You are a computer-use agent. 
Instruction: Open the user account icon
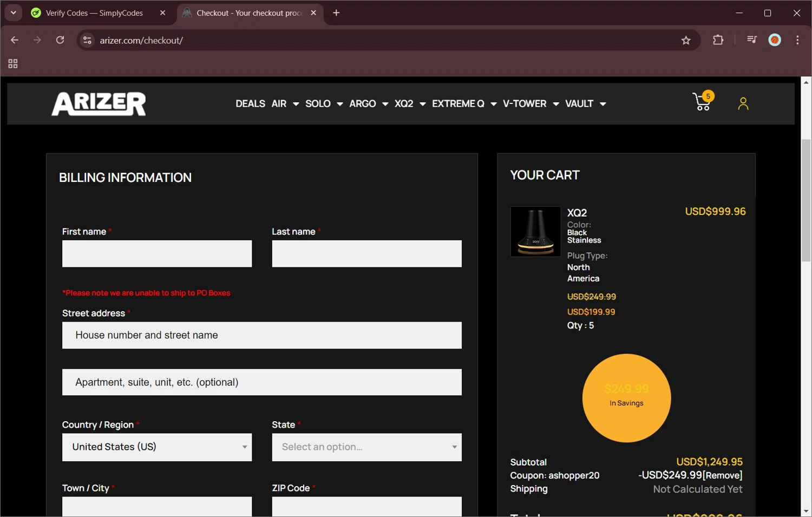tap(743, 103)
